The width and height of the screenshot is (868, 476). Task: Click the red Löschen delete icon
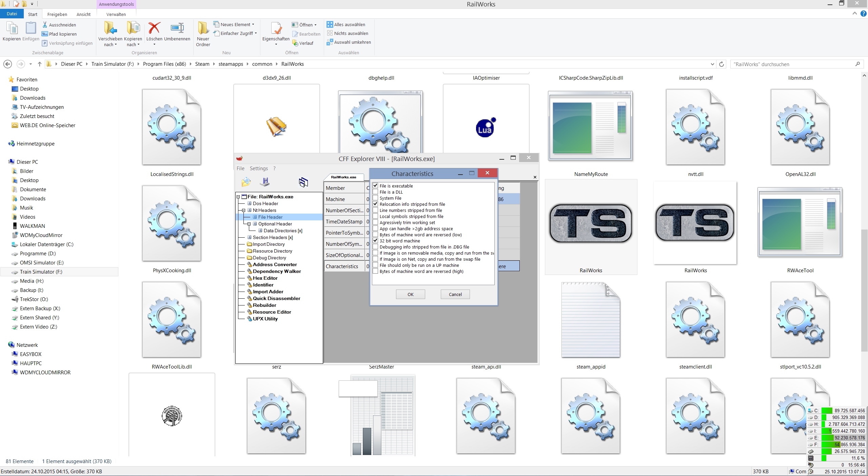154,28
